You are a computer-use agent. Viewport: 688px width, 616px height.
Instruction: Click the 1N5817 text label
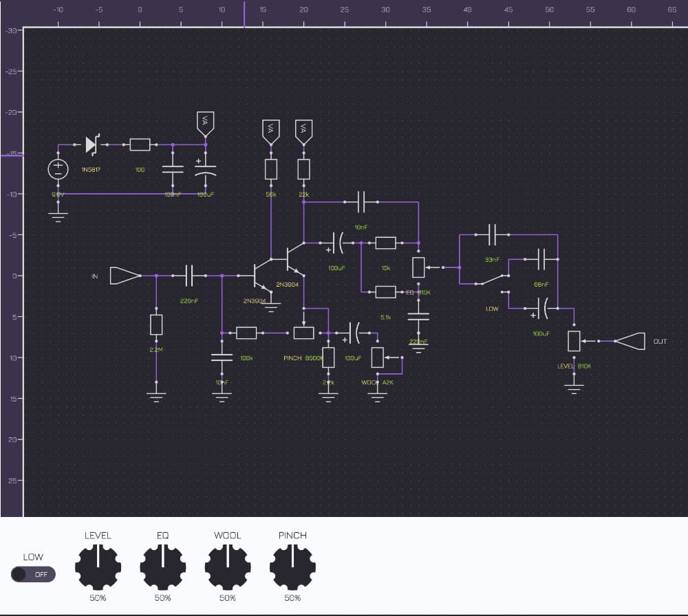(91, 170)
